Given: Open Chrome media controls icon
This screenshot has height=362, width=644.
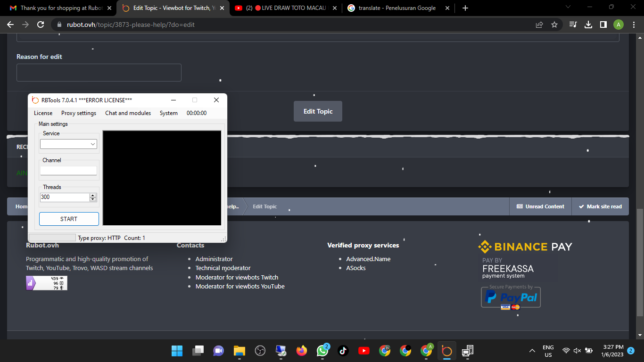Looking at the screenshot, I should coord(573,25).
